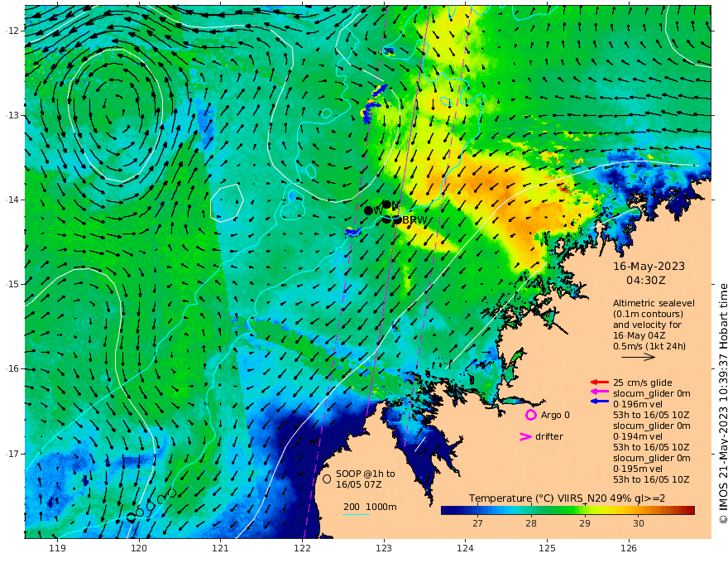Click longitude axis label 123
The width and height of the screenshot is (728, 563).
point(384,548)
